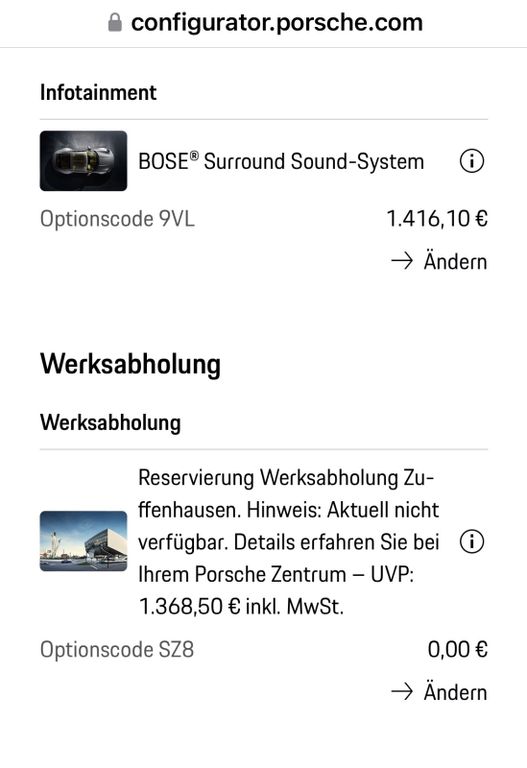This screenshot has width=527, height=768.
Task: Click the Reservierung Werksabholung Zuffenhausen description
Action: [289, 542]
